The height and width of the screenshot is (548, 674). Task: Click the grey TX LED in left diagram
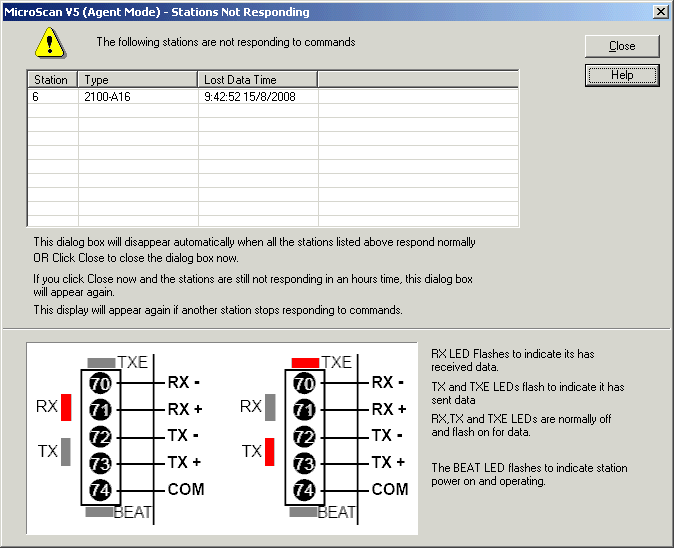click(66, 452)
